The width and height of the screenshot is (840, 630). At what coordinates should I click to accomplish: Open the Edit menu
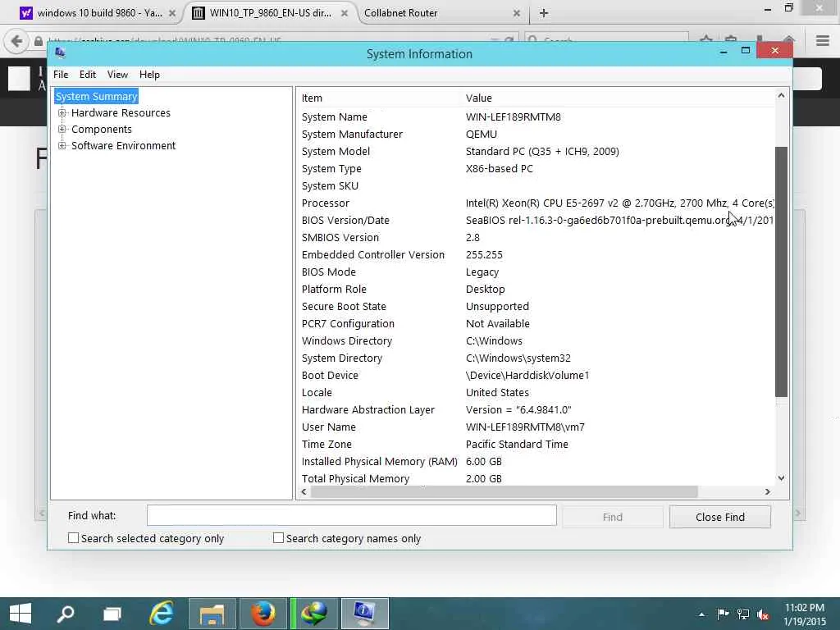click(x=87, y=75)
